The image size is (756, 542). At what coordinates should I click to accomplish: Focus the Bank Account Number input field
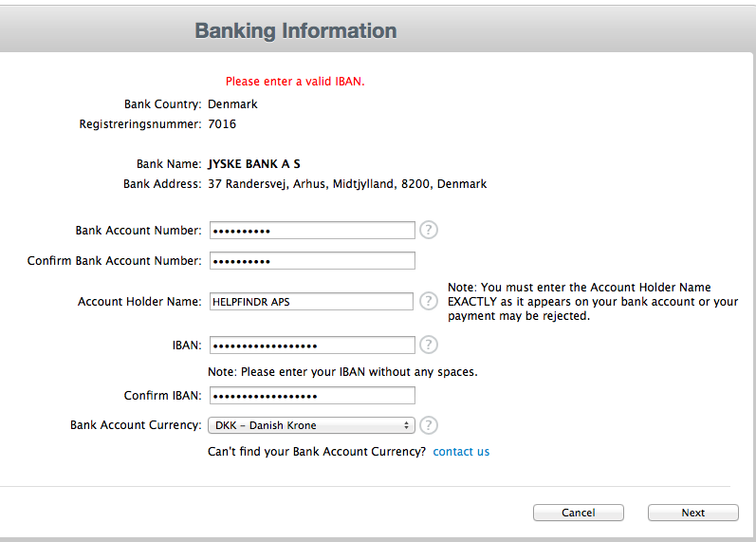(x=311, y=230)
